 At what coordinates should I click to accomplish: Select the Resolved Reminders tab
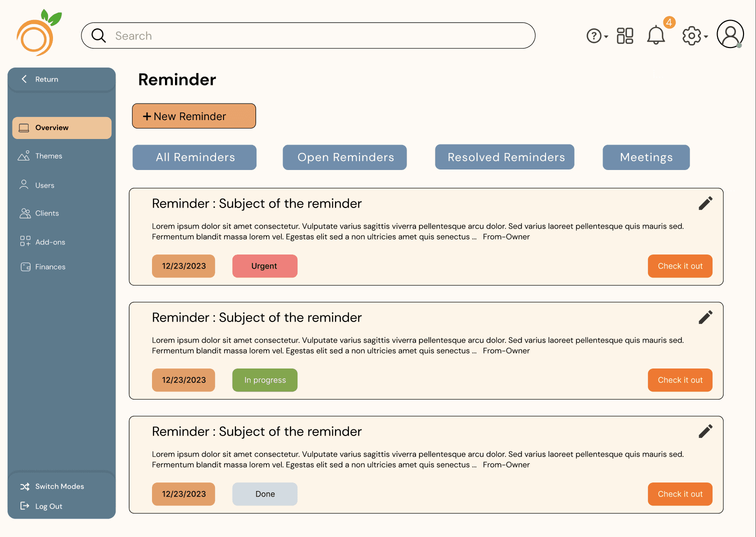(x=505, y=157)
